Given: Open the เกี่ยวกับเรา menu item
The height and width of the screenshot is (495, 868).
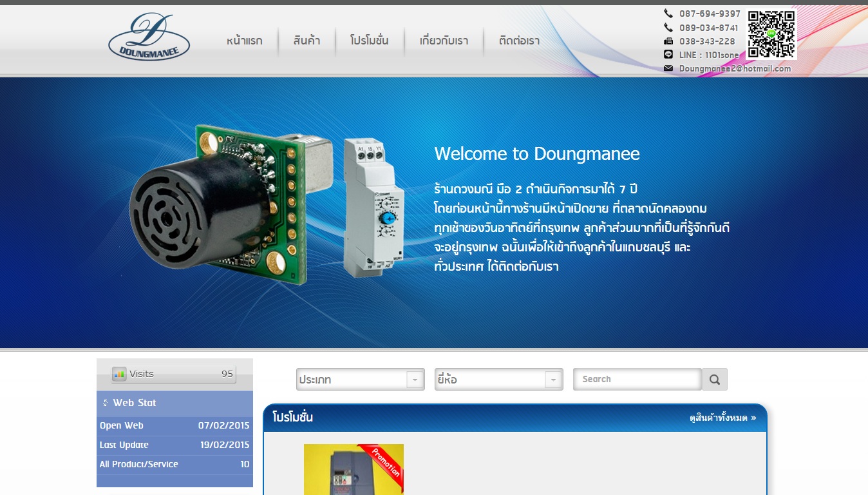Looking at the screenshot, I should (444, 41).
